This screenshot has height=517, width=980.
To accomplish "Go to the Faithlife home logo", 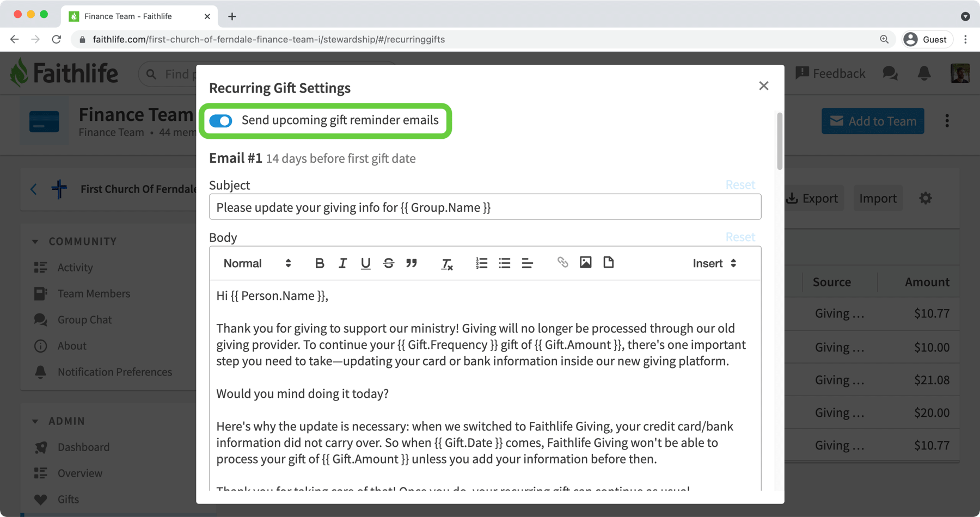I will tap(64, 73).
